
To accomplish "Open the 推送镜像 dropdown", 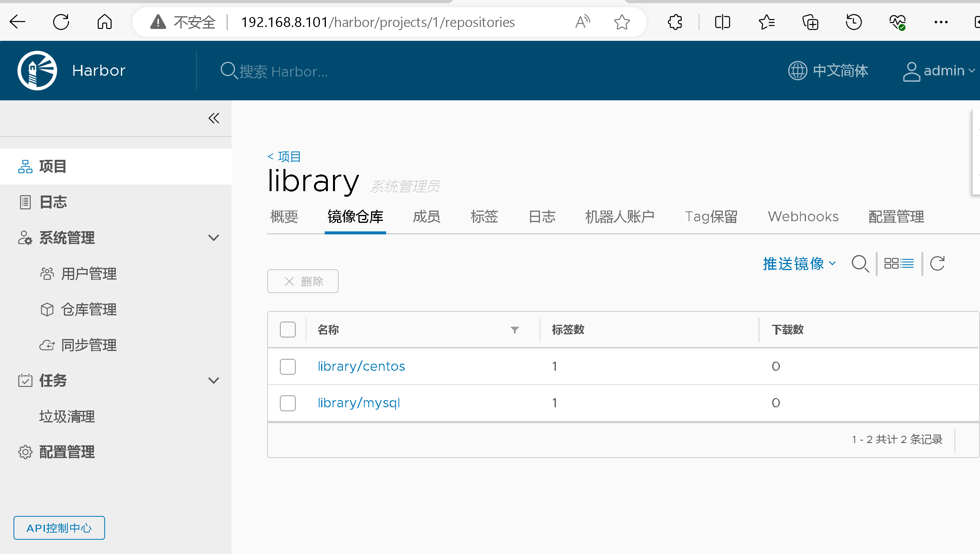I will pyautogui.click(x=799, y=264).
